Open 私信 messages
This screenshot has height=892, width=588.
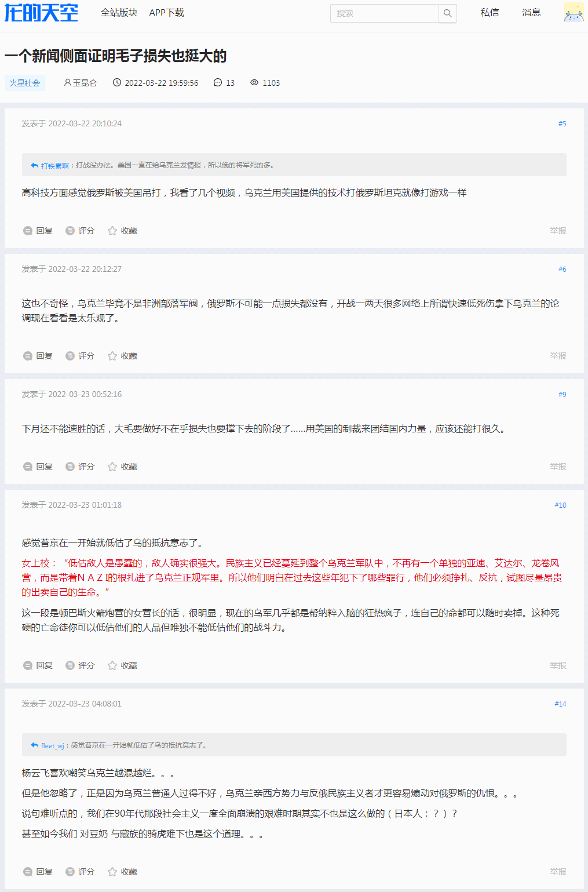(490, 13)
